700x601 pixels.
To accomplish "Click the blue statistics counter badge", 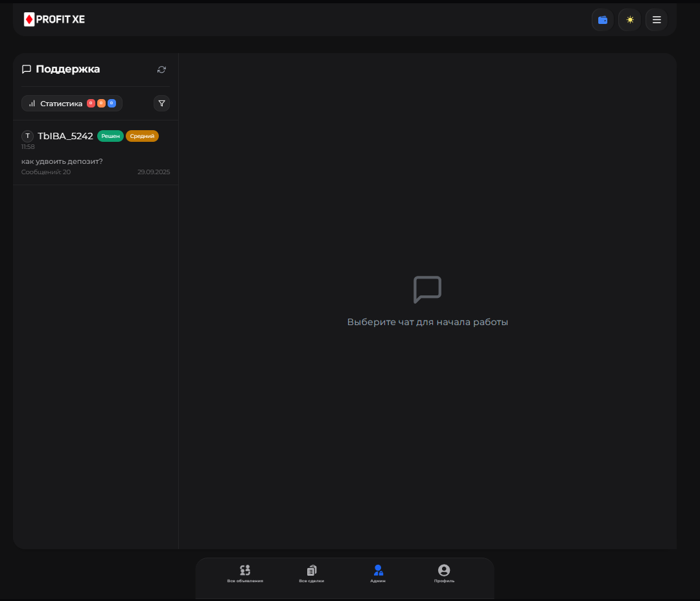I will (111, 104).
